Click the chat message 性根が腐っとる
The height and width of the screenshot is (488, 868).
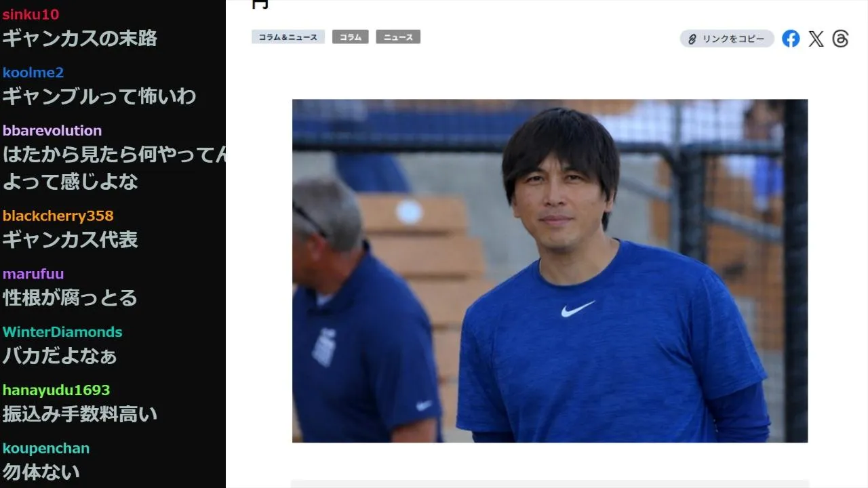70,298
